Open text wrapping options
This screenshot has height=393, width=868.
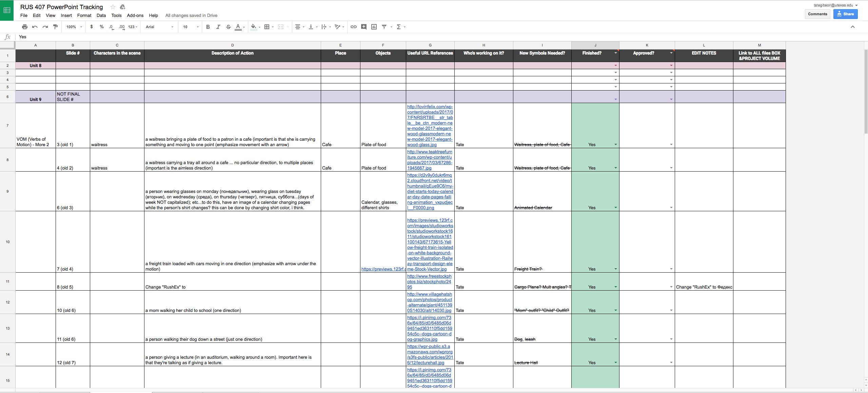point(326,27)
